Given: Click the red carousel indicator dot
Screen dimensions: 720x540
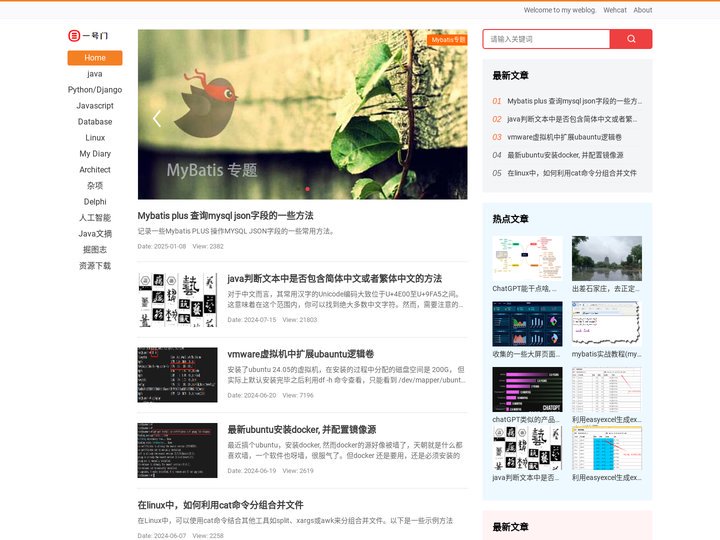Looking at the screenshot, I should (307, 189).
